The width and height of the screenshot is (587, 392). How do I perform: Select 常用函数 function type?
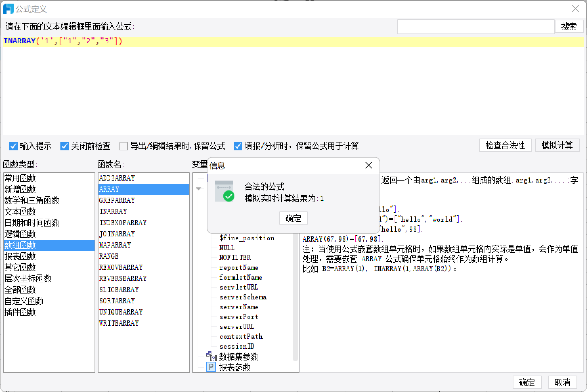tap(49, 178)
